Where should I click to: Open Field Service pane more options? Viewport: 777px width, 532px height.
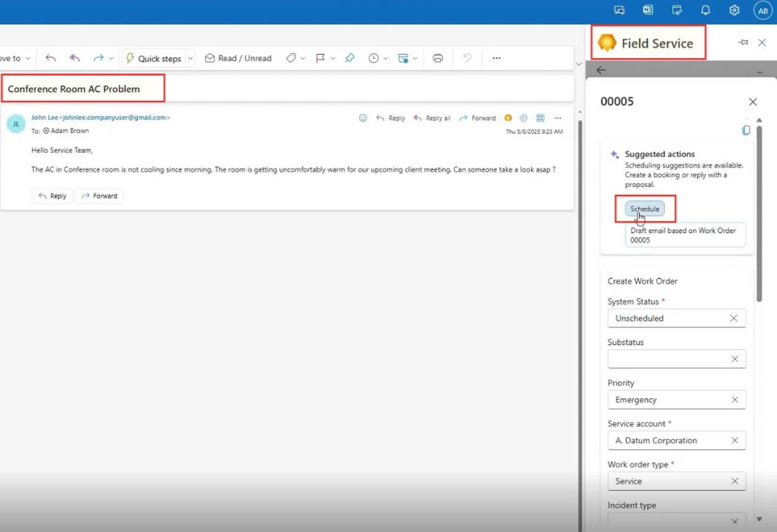click(x=759, y=72)
